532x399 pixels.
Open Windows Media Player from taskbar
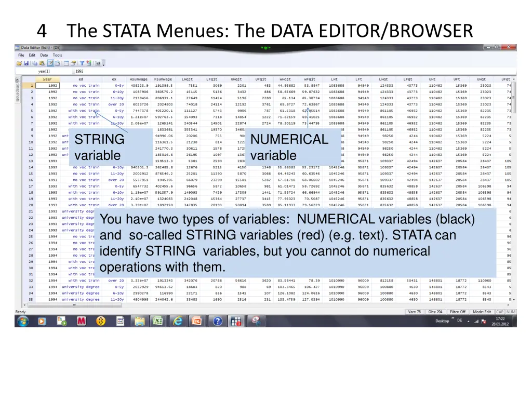point(42,321)
